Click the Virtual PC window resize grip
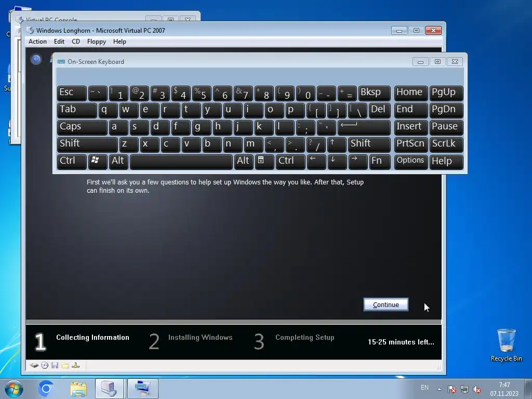The image size is (532, 399). click(x=438, y=367)
